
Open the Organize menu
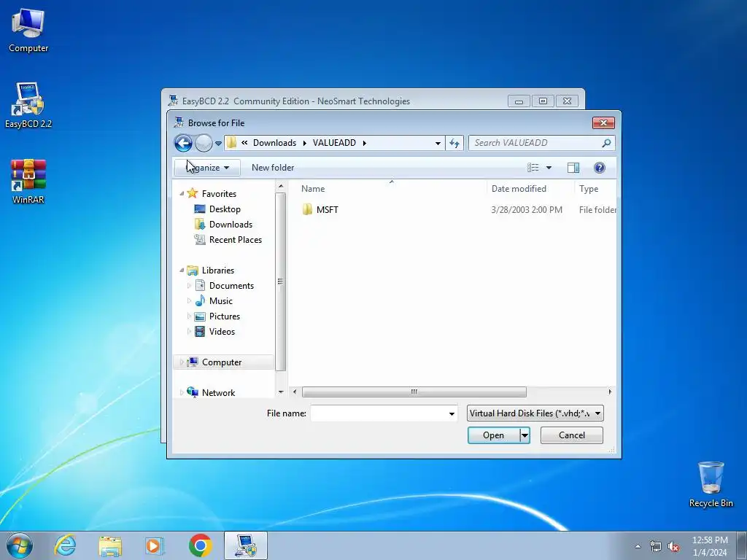point(206,168)
